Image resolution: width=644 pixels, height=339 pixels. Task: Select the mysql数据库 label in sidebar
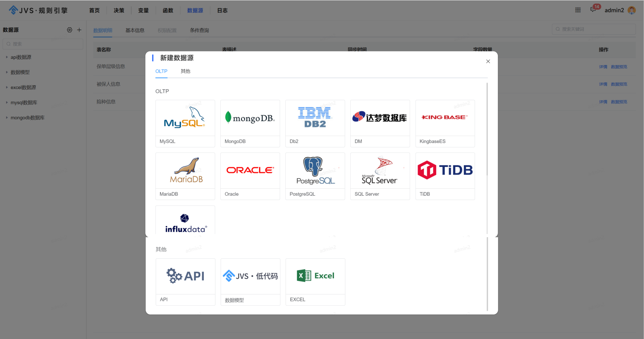click(24, 102)
